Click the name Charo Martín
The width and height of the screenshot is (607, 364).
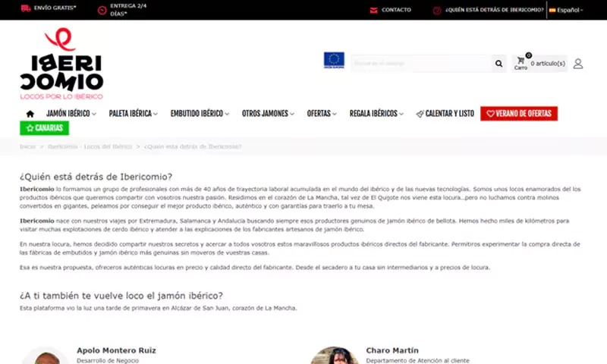(392, 350)
